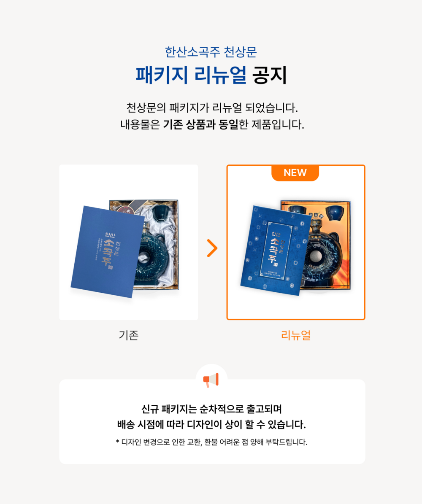Click the 기존 label under old package

tap(129, 335)
